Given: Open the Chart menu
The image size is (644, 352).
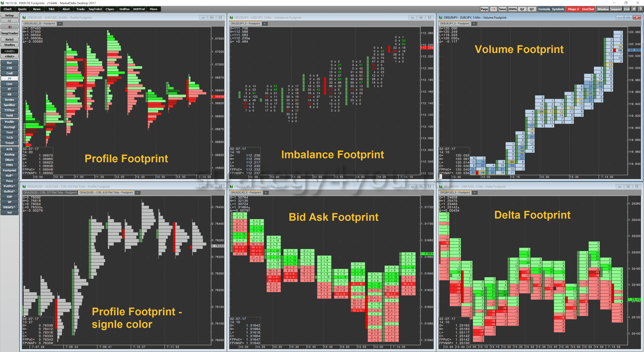Looking at the screenshot, I should click(8, 9).
